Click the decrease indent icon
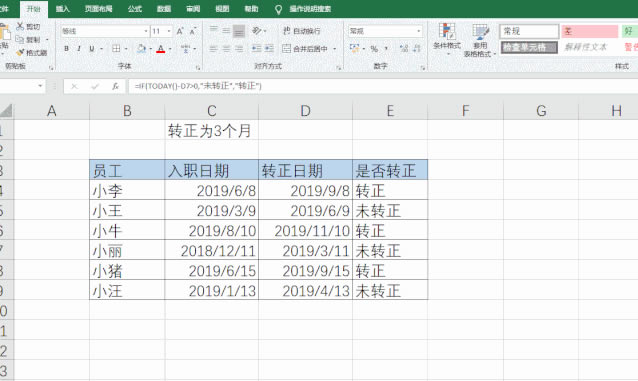Screen dimensions: 638x381 [x=256, y=48]
